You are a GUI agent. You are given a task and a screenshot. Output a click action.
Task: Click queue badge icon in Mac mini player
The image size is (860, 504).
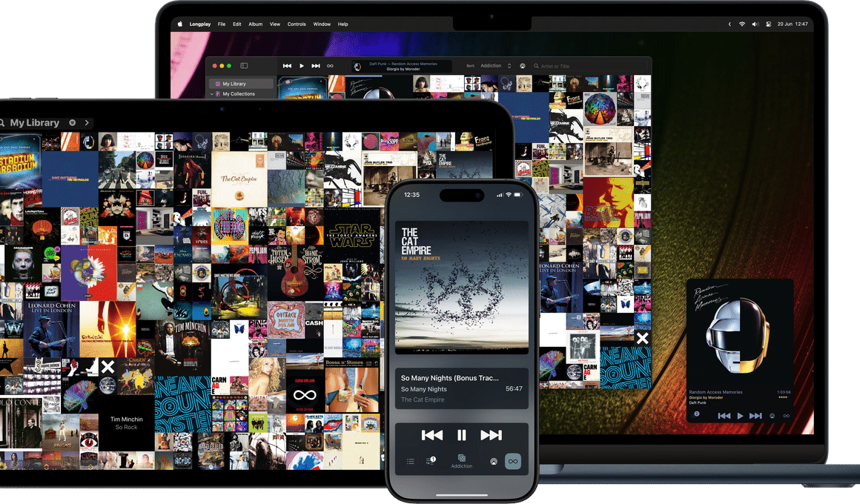pos(697,414)
